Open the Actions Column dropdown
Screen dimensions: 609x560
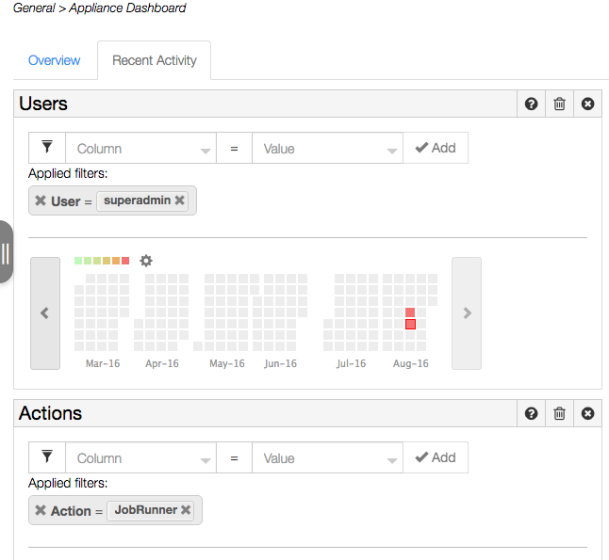point(141,458)
